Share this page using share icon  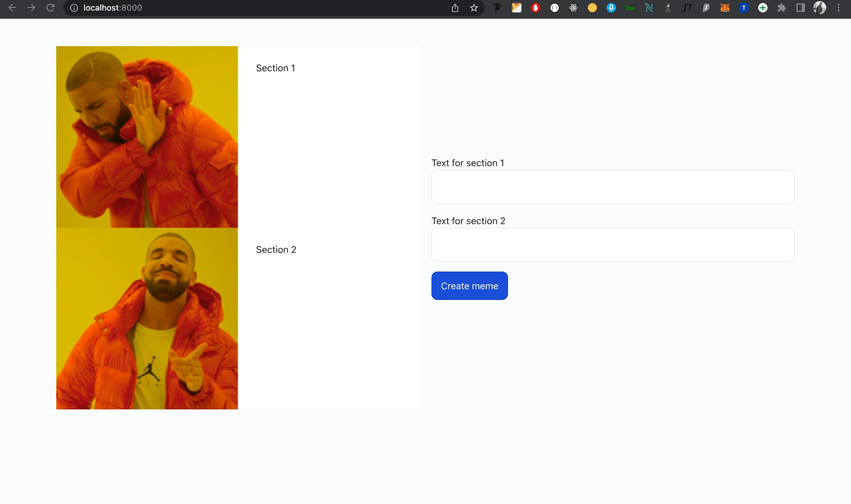(x=455, y=8)
